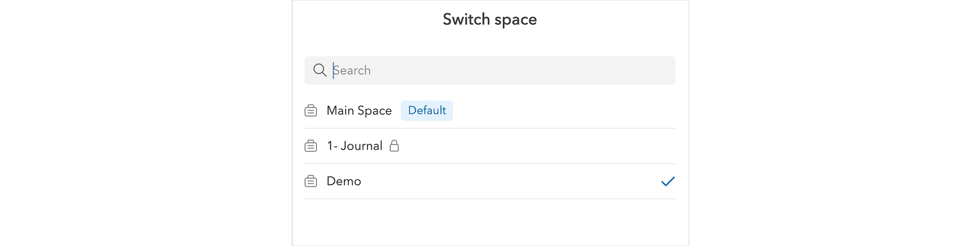Click the magnifier icon in search bar
Image resolution: width=980 pixels, height=246 pixels.
(320, 70)
